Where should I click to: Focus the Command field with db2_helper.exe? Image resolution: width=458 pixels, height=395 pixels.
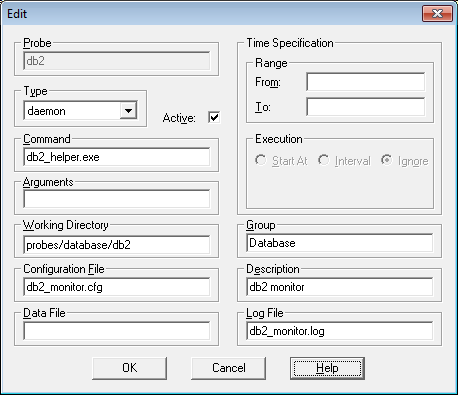click(117, 157)
